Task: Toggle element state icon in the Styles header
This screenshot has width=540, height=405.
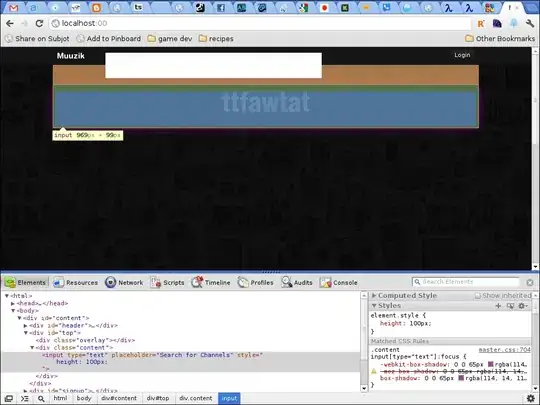Action: [x=510, y=305]
